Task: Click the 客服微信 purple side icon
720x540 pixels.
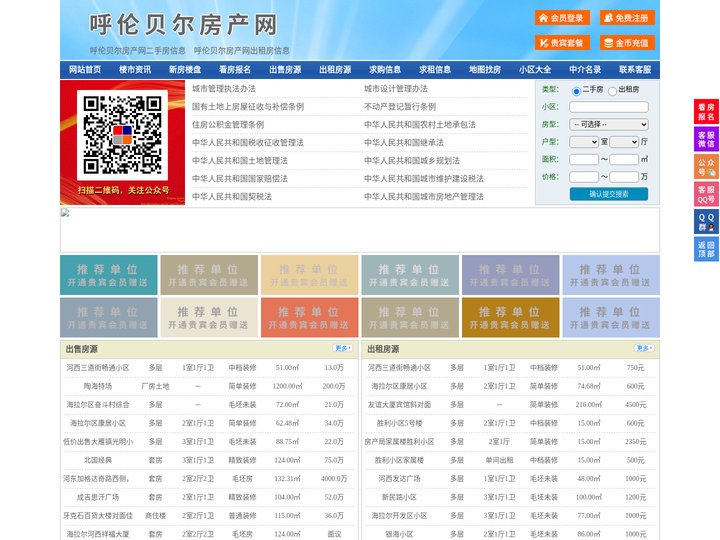Action: click(706, 139)
